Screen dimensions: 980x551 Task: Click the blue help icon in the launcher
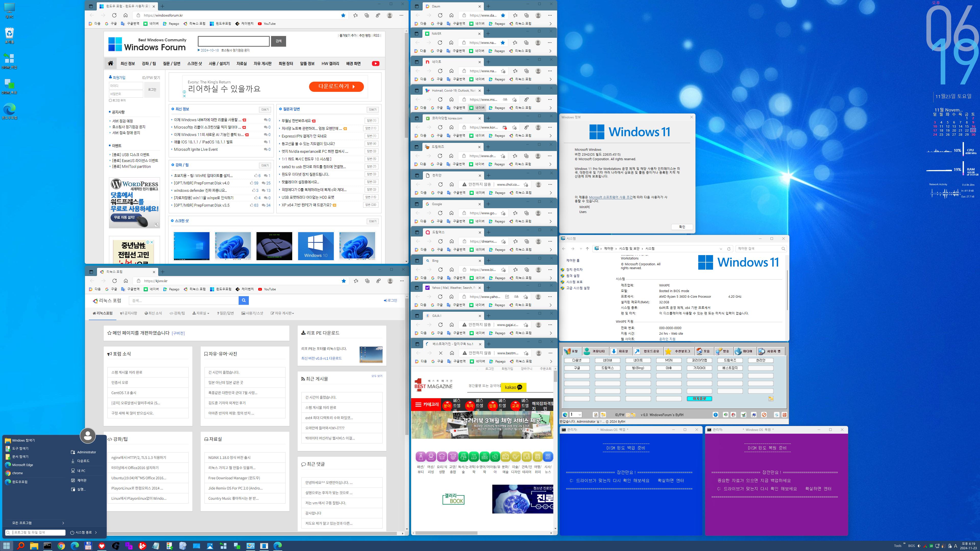click(x=715, y=415)
